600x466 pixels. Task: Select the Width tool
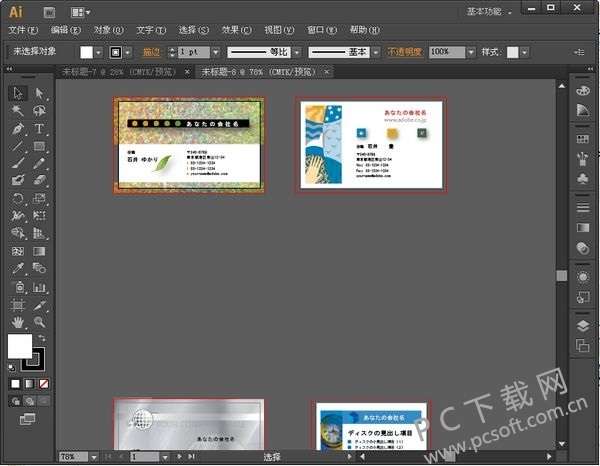click(18, 216)
